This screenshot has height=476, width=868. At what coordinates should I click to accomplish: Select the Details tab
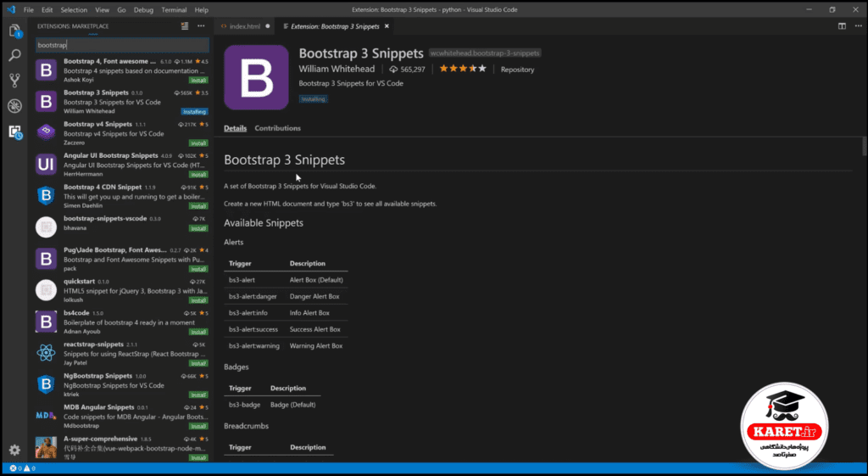236,128
